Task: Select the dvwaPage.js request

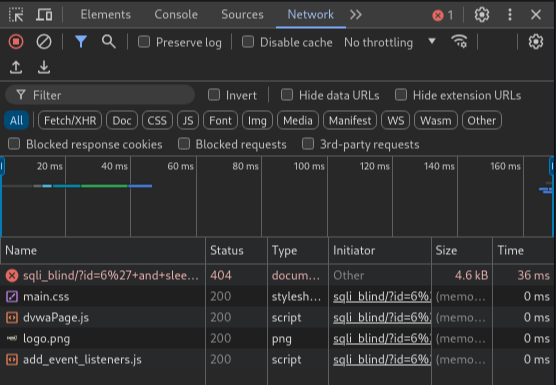Action: click(x=277, y=318)
